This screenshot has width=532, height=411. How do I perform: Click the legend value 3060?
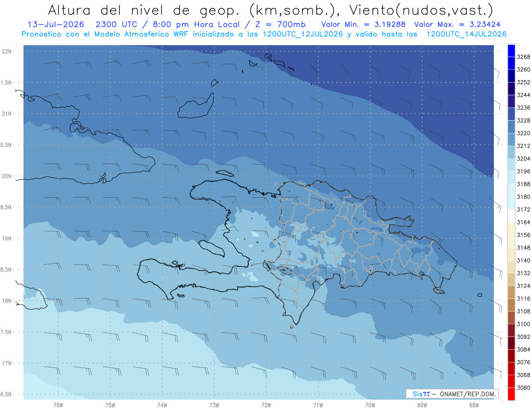524,388
